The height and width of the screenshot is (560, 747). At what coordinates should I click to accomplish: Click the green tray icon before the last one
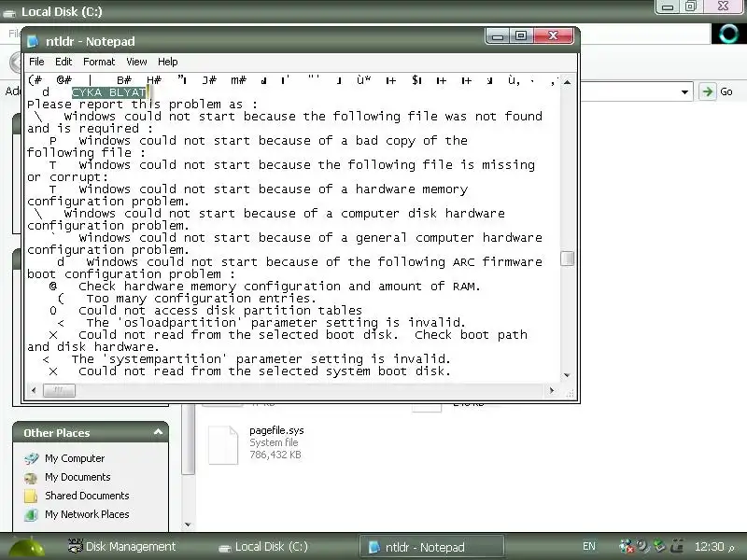pos(659,546)
